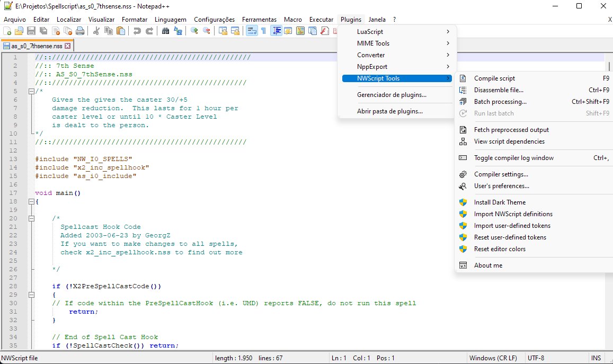Viewport: 613px width, 364px height.
Task: Click the Compile script menu icon
Action: pos(463,78)
